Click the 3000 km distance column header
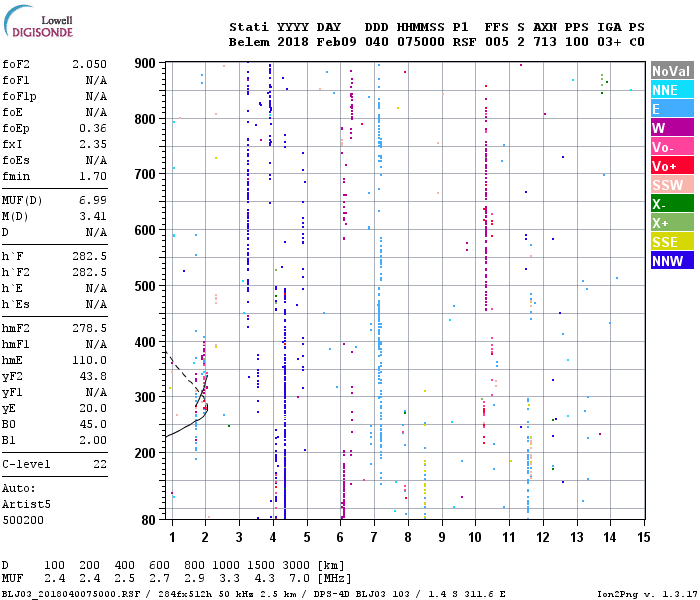The height and width of the screenshot is (600, 700). pos(296,565)
